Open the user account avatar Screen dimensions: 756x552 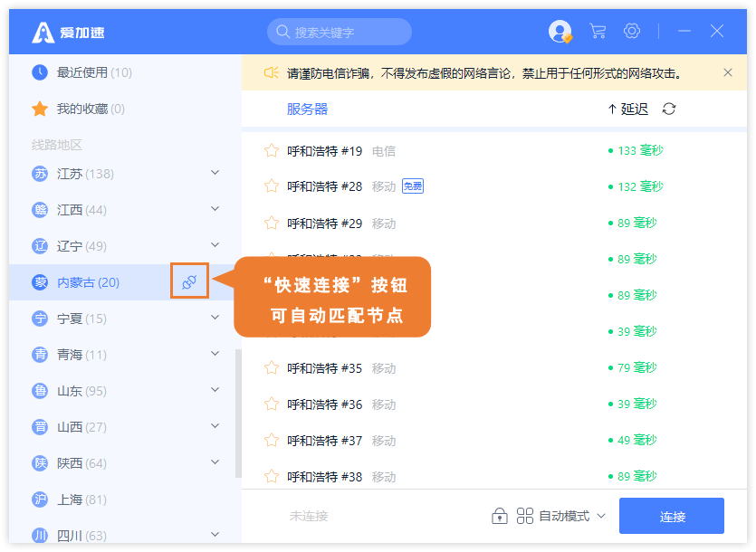[x=560, y=32]
